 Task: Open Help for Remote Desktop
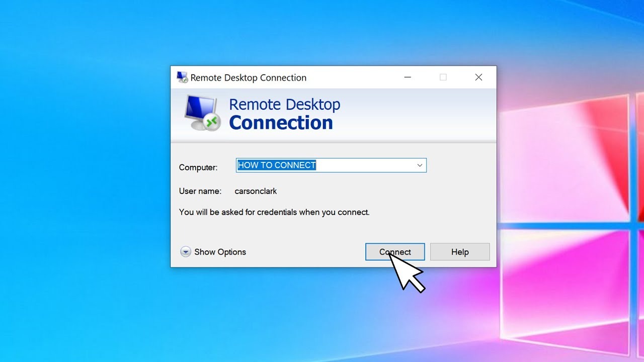pos(459,252)
